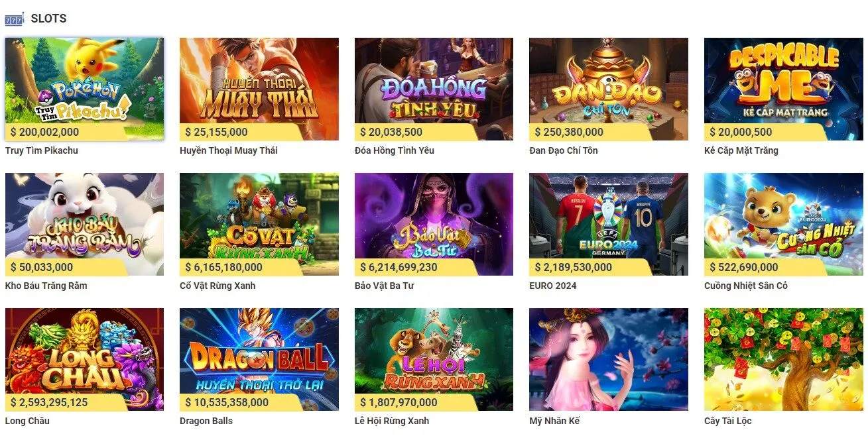Click the Kho Báu Trăng Rằm rabbit thumbnail
868x438 pixels.
[x=84, y=219]
